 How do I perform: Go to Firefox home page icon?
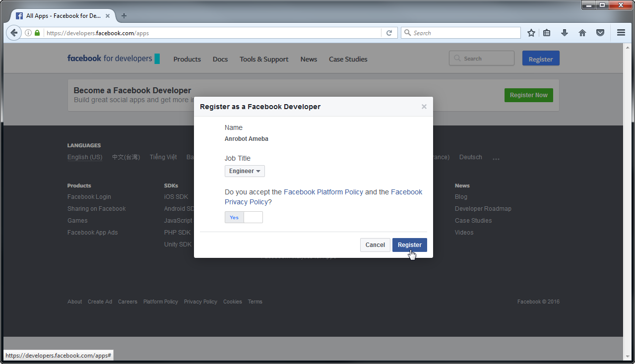[582, 33]
